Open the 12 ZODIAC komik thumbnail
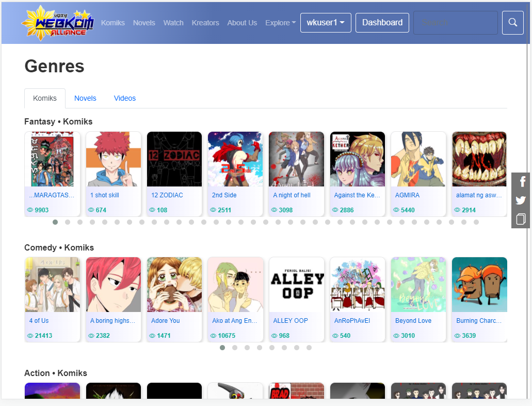 tap(174, 159)
